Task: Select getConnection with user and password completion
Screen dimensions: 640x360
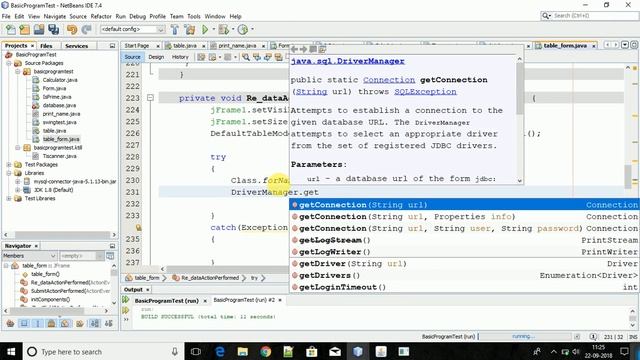Action: pos(464,229)
